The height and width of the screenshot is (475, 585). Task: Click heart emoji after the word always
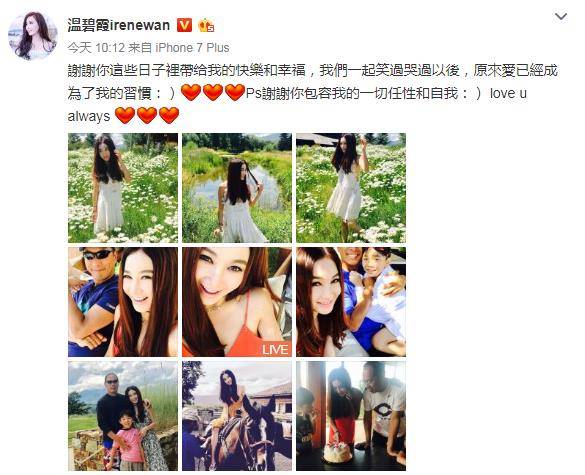pos(125,115)
